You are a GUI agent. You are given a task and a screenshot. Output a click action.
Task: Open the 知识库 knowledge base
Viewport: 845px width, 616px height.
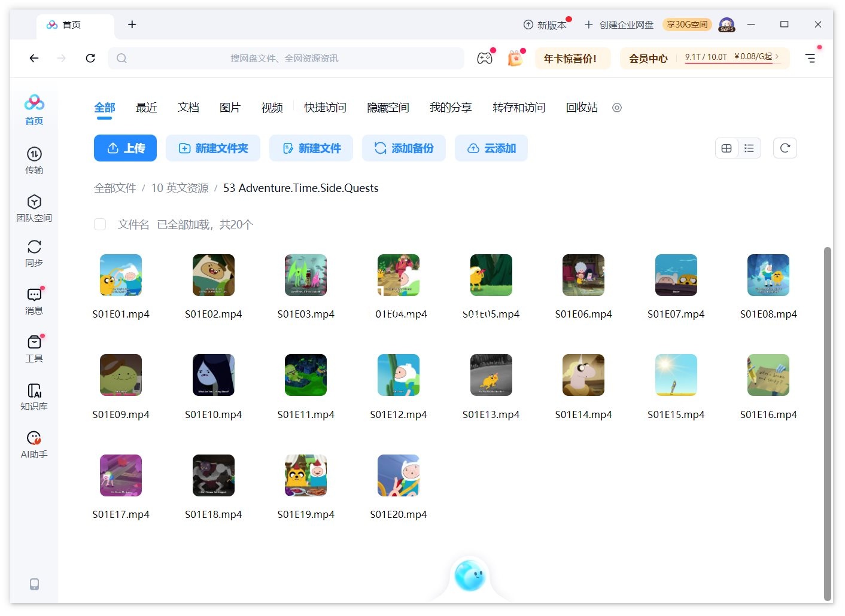pos(34,397)
